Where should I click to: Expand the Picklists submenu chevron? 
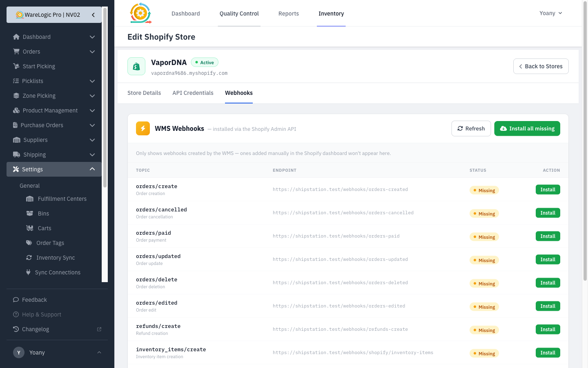click(x=92, y=81)
